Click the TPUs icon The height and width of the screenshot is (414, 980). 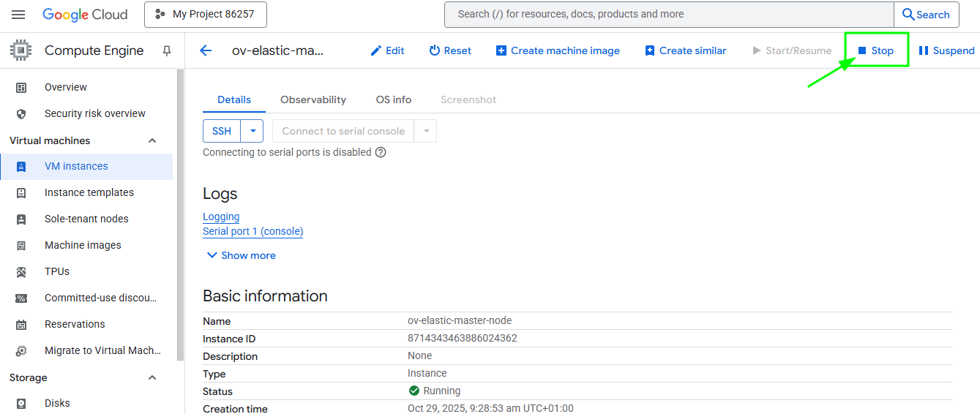pyautogui.click(x=21, y=271)
